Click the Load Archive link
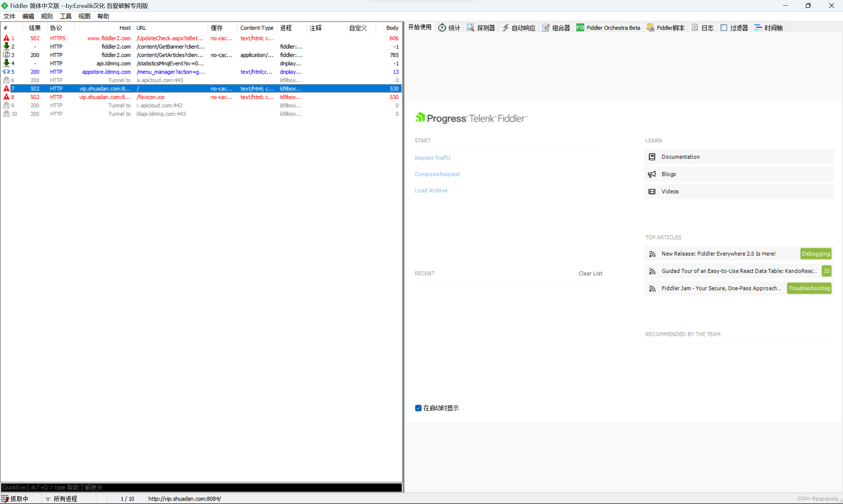This screenshot has height=504, width=843. (x=431, y=190)
